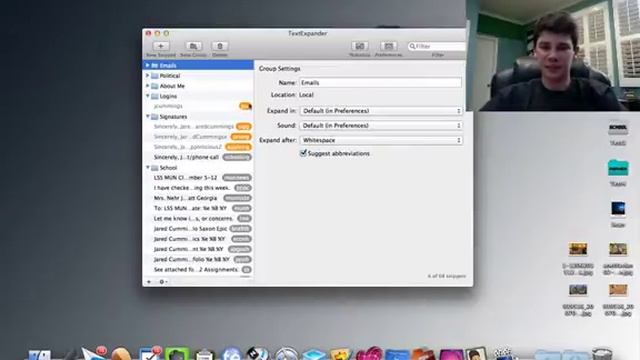Open the Expand after Whitespace dropdown
This screenshot has height=360, width=640.
[381, 140]
